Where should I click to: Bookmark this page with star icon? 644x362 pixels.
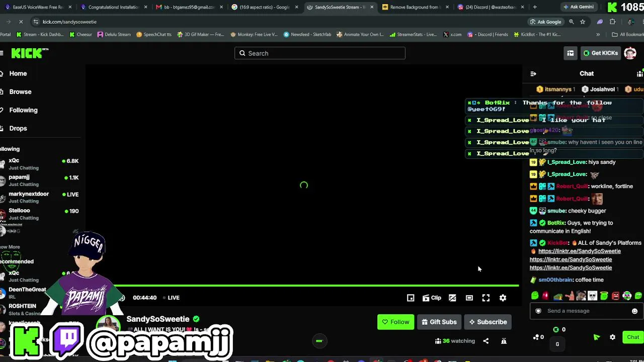coord(583,22)
